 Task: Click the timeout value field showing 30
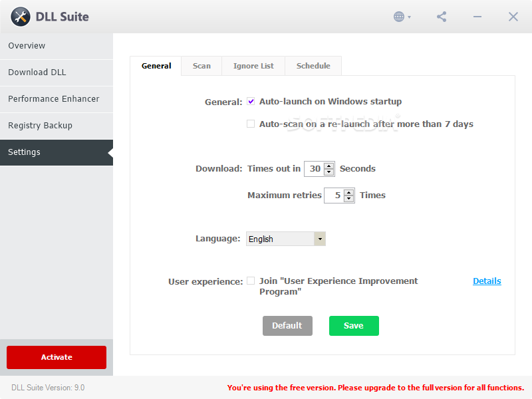click(315, 169)
